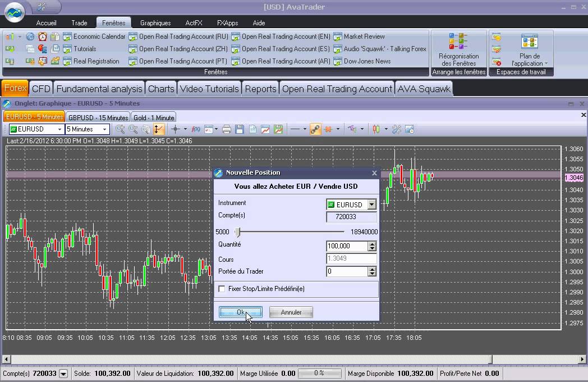Click the gold line chart icon in the ribbon

(x=55, y=61)
